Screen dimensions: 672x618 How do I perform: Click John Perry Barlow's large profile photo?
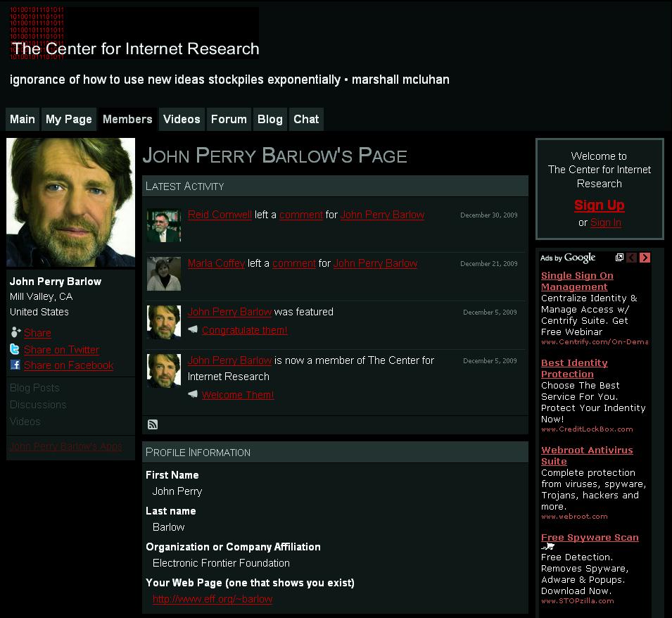pos(70,202)
